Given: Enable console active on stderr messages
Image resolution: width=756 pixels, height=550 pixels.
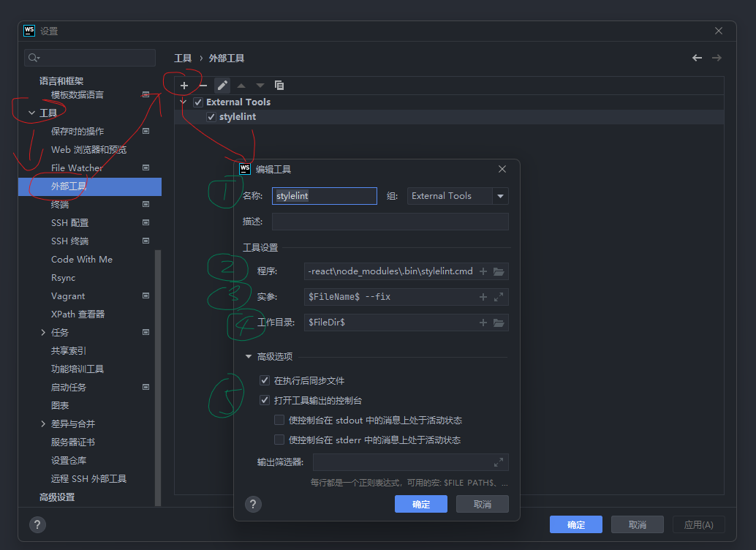Looking at the screenshot, I should [279, 440].
